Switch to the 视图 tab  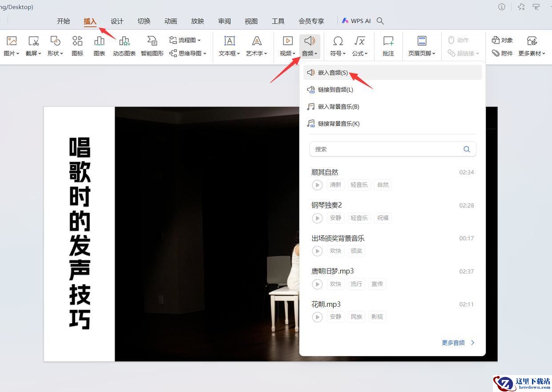[251, 21]
